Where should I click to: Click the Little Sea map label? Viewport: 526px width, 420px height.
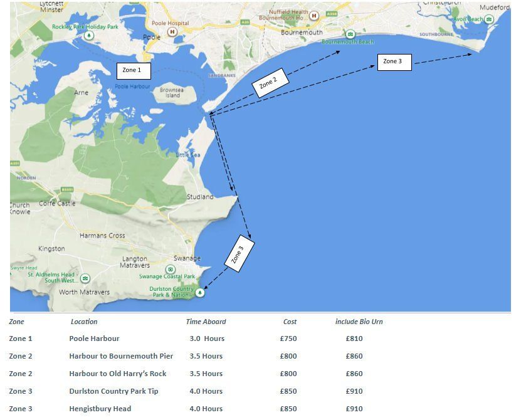188,155
